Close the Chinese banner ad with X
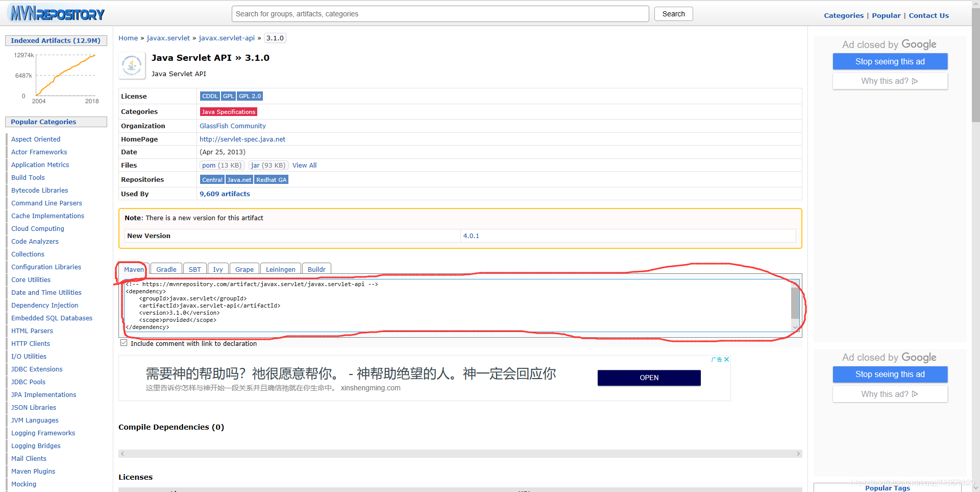980x492 pixels. click(x=726, y=360)
